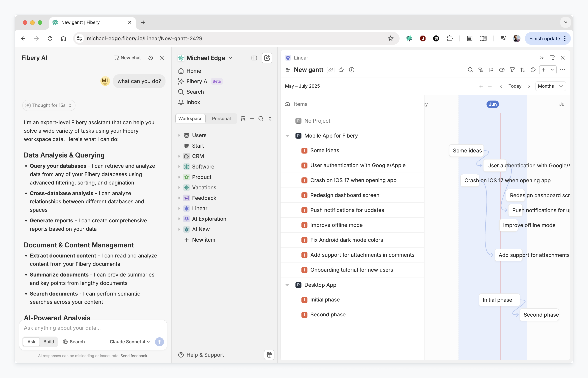Image resolution: width=588 pixels, height=378 pixels.
Task: Expand the Software space
Action: coord(179,167)
